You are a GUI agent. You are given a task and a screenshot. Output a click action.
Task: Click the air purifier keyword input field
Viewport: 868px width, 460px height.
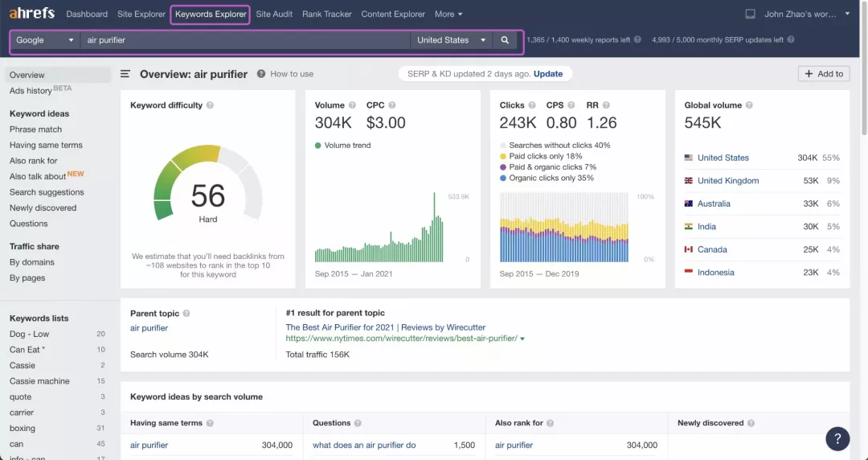click(245, 40)
